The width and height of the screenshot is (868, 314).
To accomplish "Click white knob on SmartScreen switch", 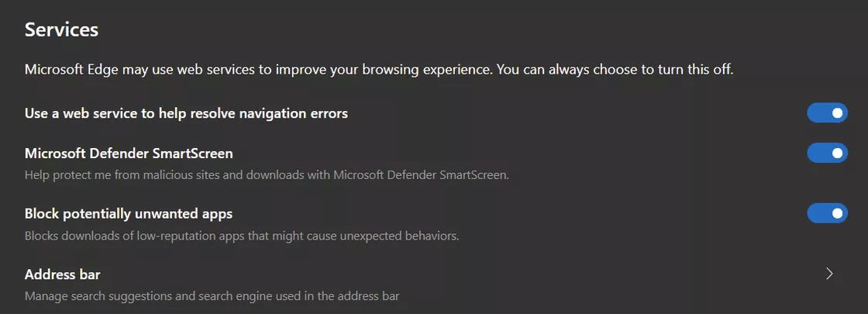I will point(838,153).
